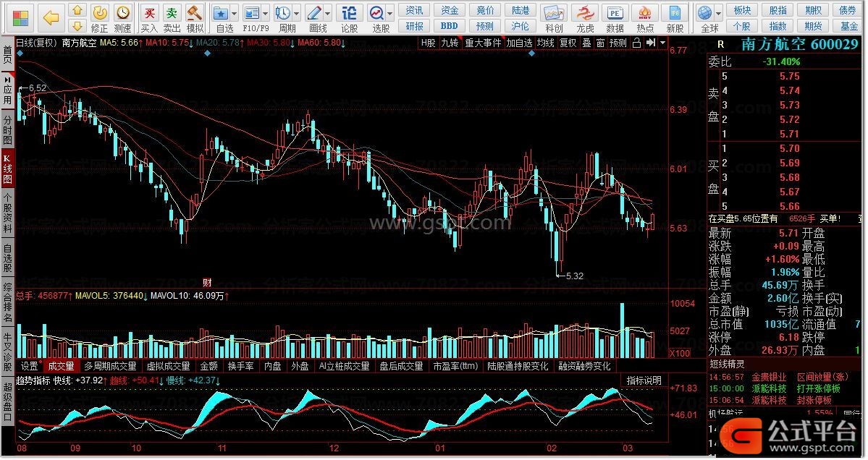Open the 科创 chart icon
This screenshot has width=868, height=460.
pyautogui.click(x=554, y=13)
